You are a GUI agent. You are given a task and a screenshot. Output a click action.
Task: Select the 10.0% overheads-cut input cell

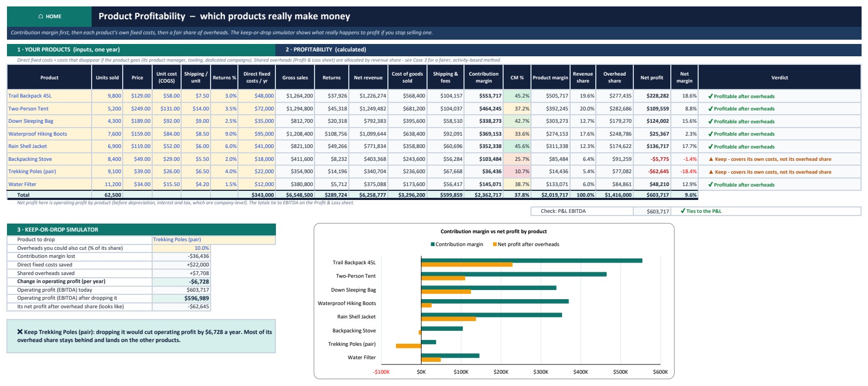pos(181,248)
